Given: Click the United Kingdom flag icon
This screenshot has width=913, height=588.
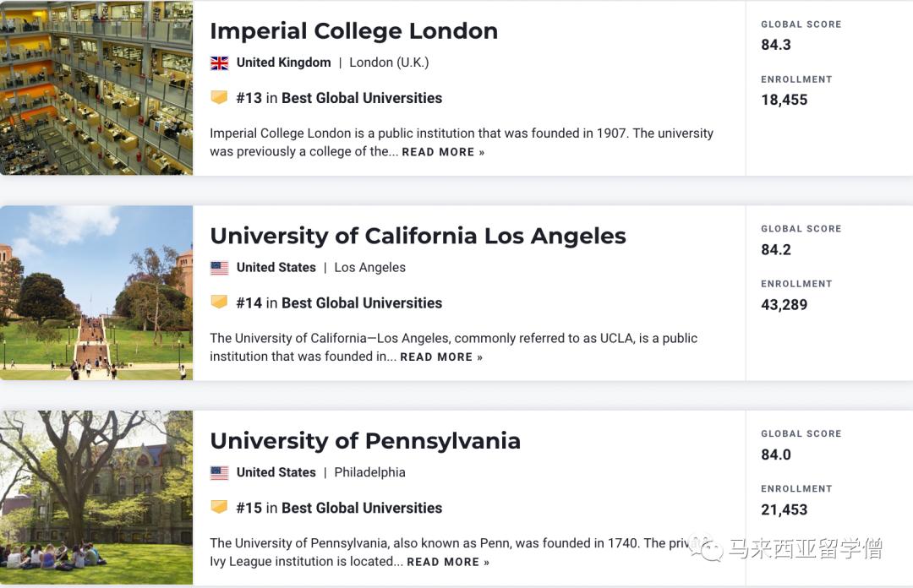Looking at the screenshot, I should click(219, 62).
